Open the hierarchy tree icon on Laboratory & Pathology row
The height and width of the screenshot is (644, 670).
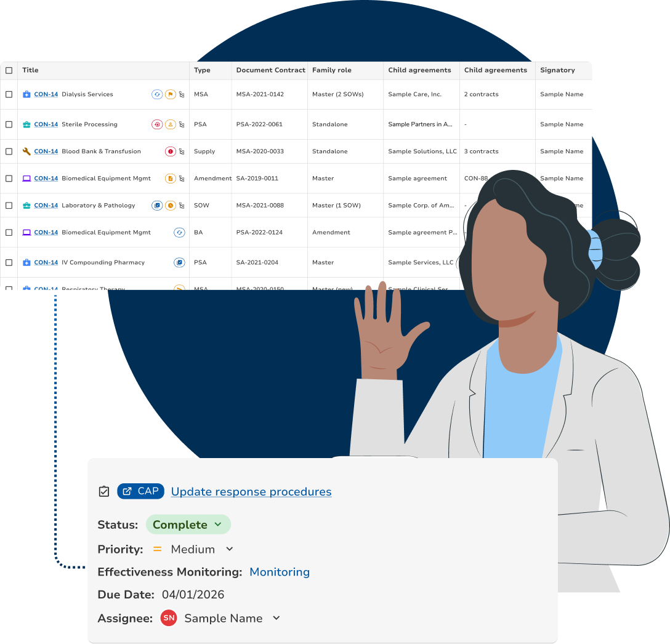[182, 206]
